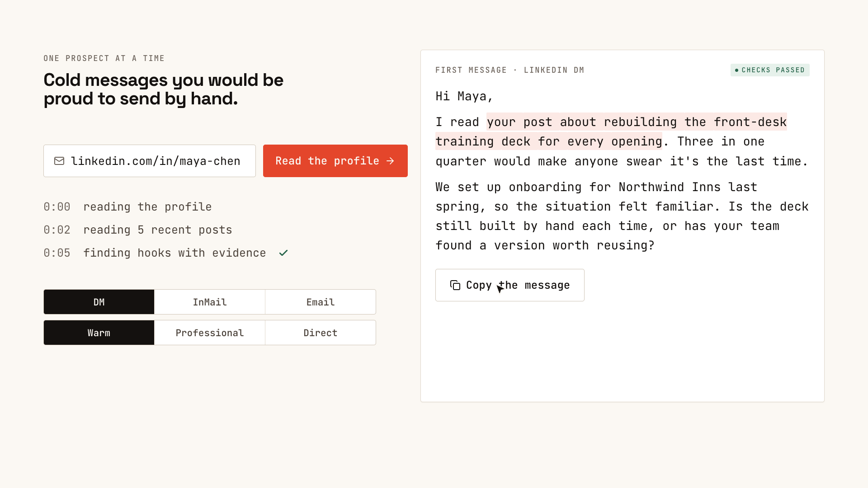Focus the linkedin.com/in/maya-chen input field
868x488 pixels.
click(x=150, y=161)
